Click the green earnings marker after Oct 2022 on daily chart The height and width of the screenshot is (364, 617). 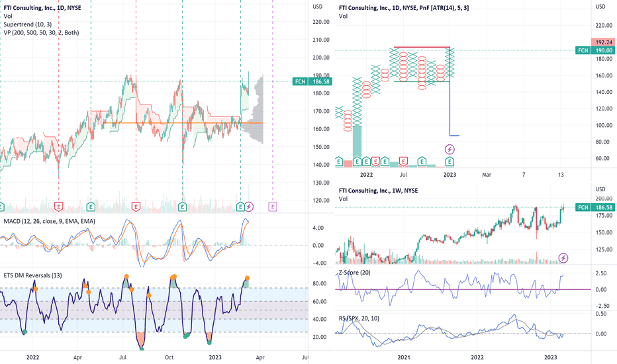click(182, 206)
